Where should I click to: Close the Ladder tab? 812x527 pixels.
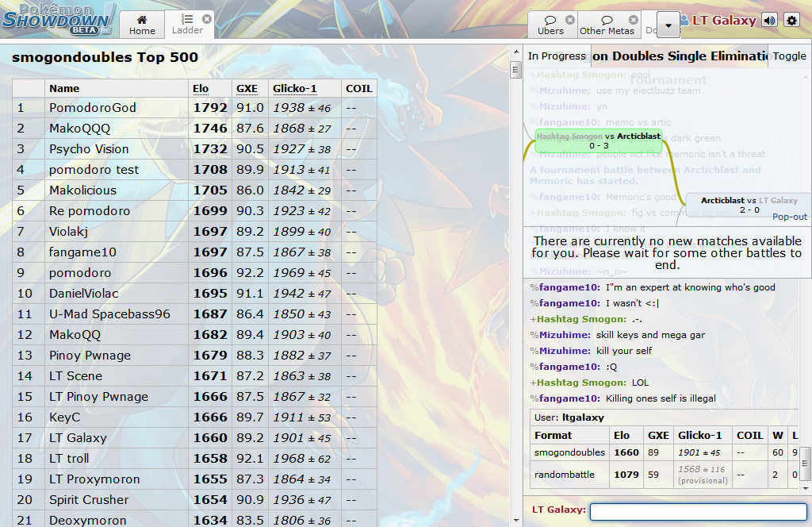207,18
